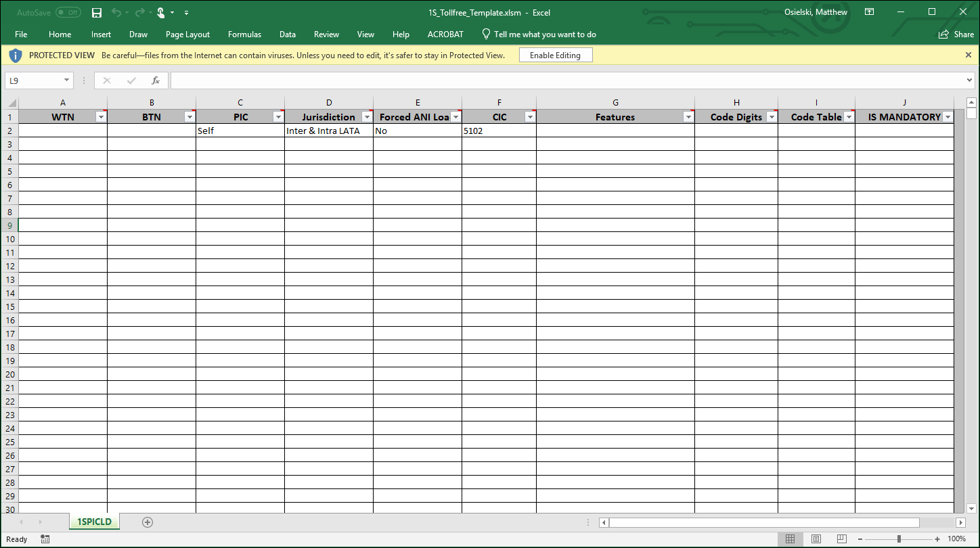This screenshot has height=548, width=980.
Task: Open the Insert tab
Action: pyautogui.click(x=102, y=35)
